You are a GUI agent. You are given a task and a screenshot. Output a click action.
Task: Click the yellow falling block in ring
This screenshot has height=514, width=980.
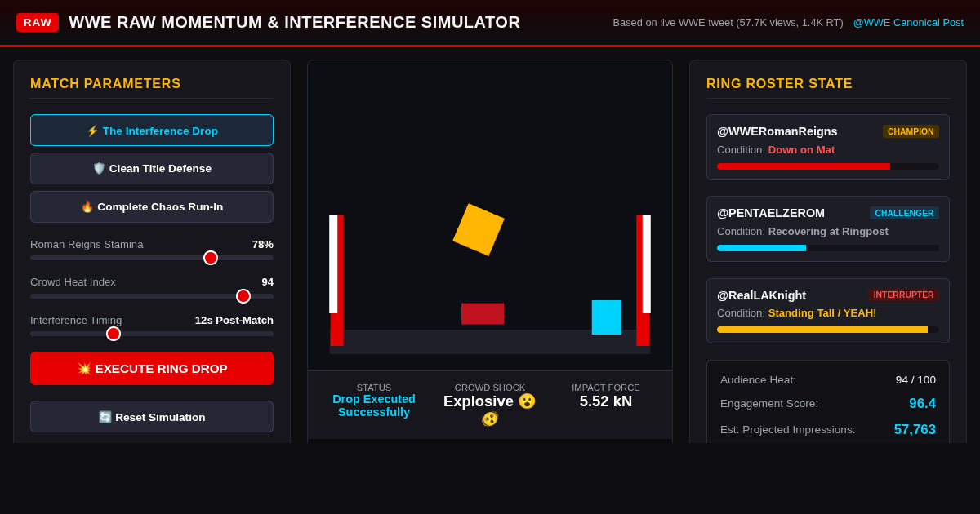[x=479, y=229]
